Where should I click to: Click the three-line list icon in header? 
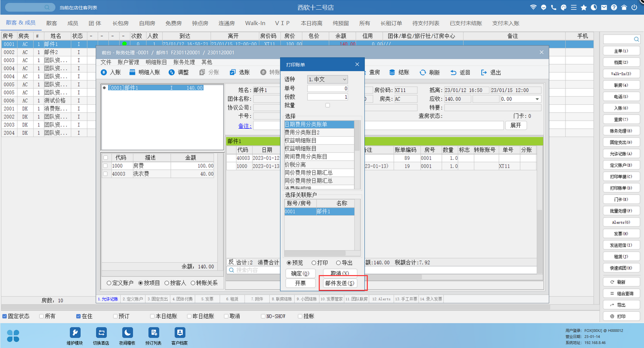click(574, 7)
